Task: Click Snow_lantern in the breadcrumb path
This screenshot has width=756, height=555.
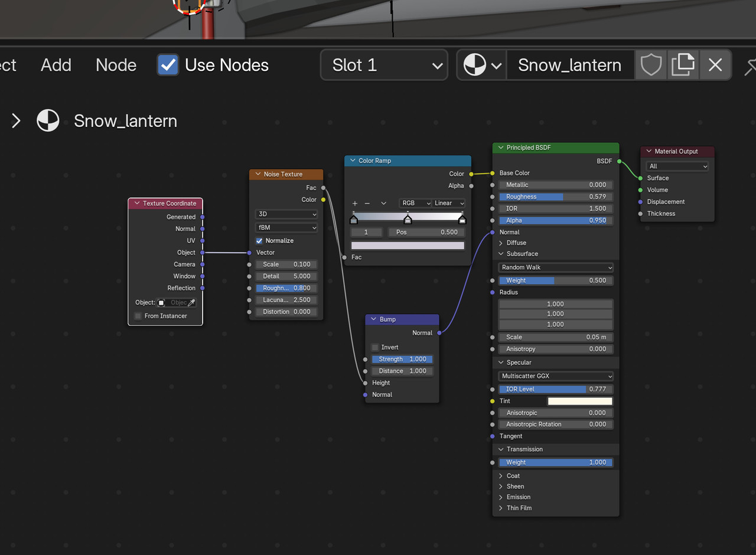Action: coord(125,121)
